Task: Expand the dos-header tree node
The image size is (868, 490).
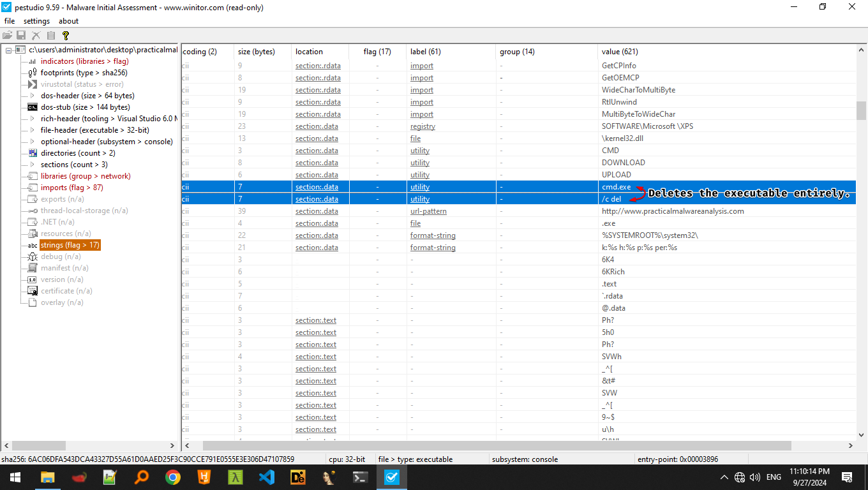Action: pyautogui.click(x=32, y=96)
